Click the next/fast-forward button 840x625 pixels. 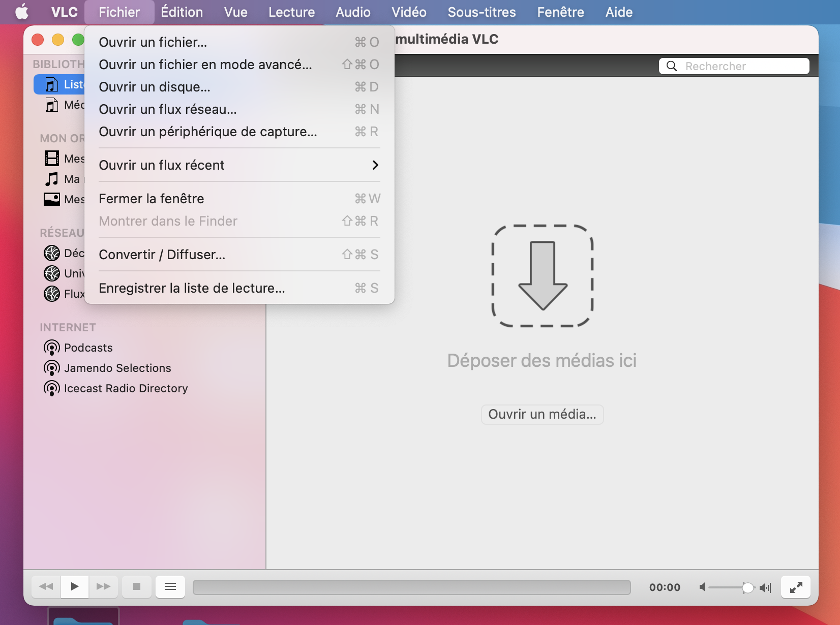coord(104,587)
